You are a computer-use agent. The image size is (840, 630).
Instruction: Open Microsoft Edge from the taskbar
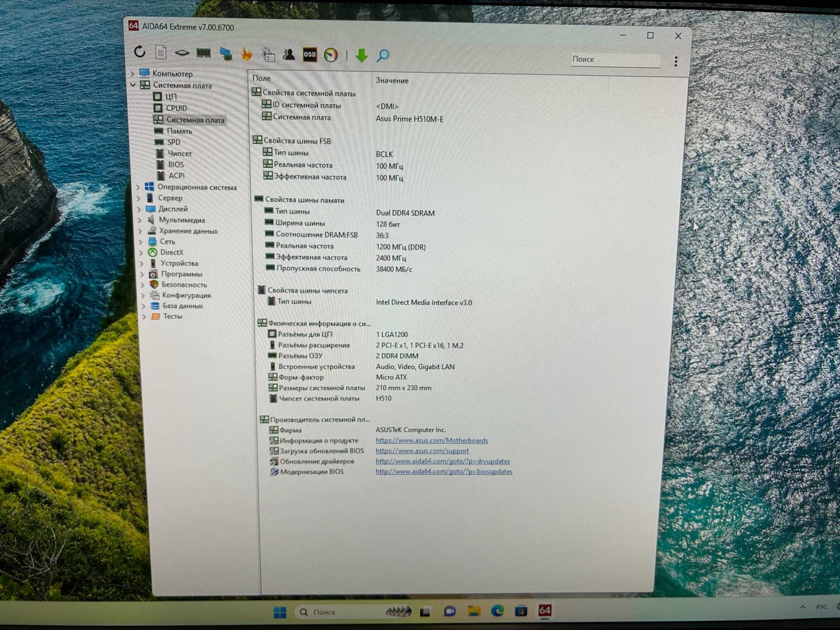tap(497, 611)
